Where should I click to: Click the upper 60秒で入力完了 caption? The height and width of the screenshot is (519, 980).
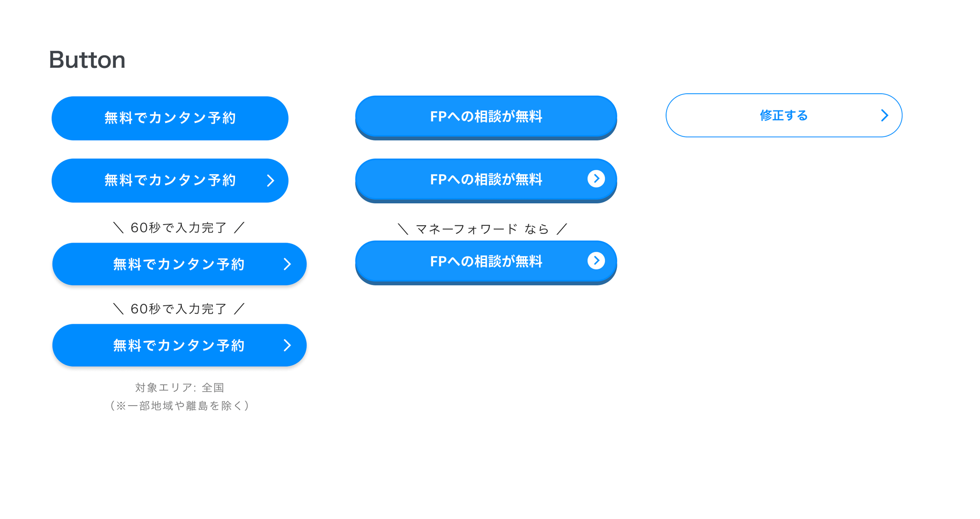[x=178, y=228]
